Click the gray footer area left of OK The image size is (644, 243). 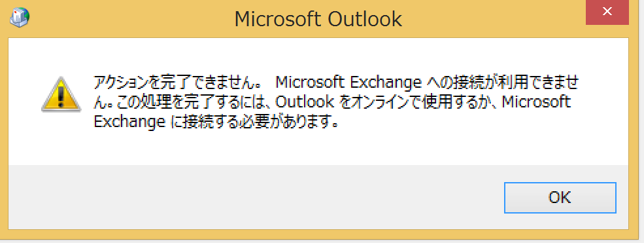pyautogui.click(x=254, y=197)
